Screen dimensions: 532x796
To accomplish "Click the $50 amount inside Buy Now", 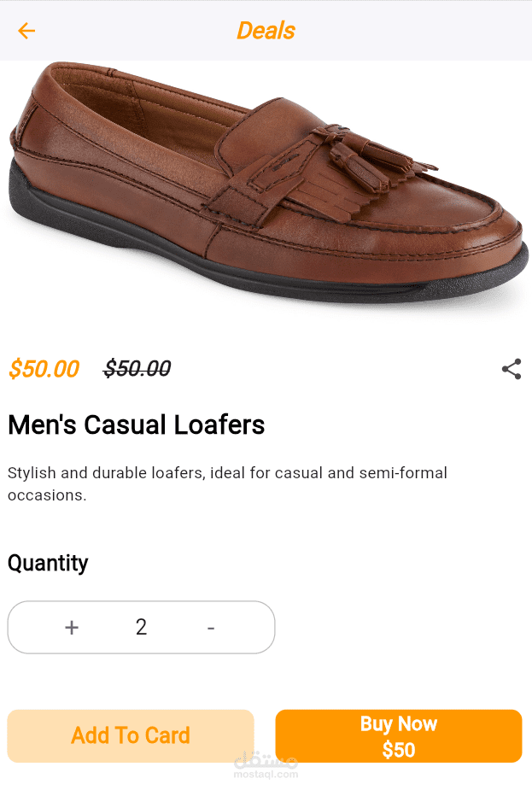I will [x=398, y=750].
